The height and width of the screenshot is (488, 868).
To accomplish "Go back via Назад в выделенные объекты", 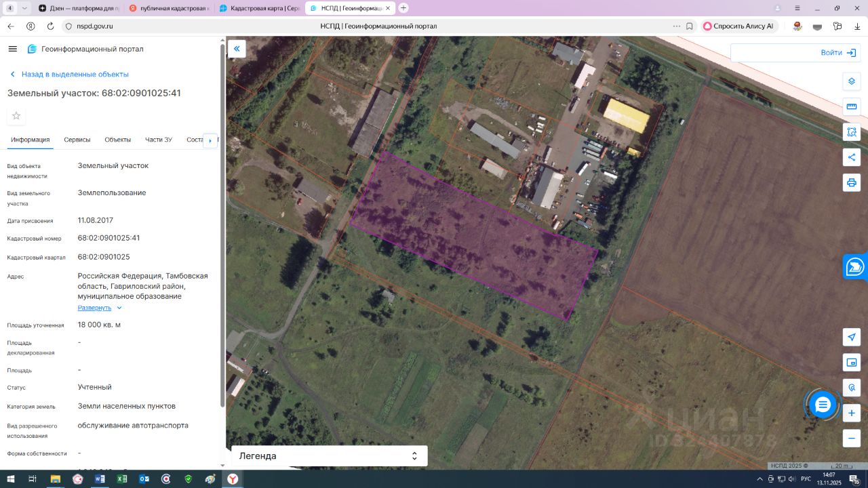I will pos(68,75).
